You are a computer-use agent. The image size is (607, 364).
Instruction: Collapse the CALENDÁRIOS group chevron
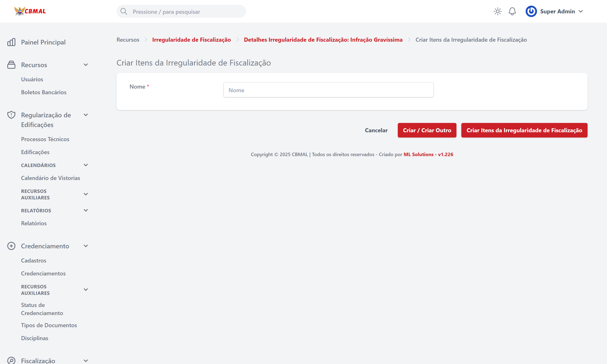pos(86,165)
